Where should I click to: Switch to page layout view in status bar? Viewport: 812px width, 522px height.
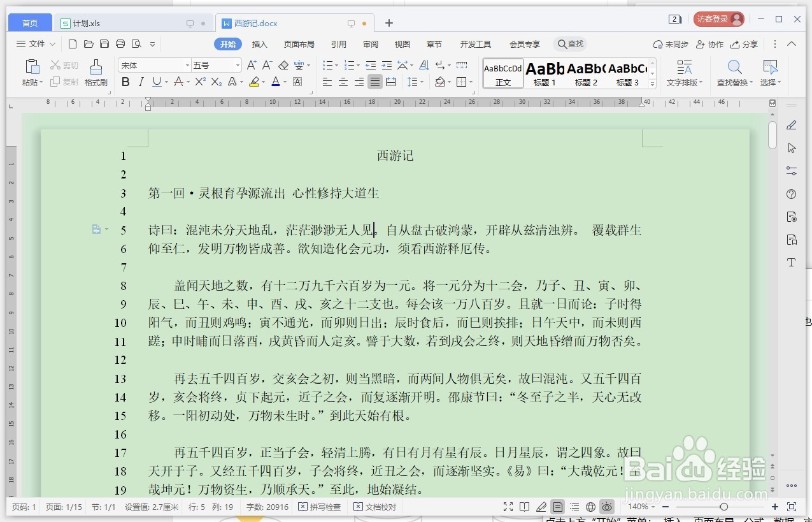coord(558,507)
